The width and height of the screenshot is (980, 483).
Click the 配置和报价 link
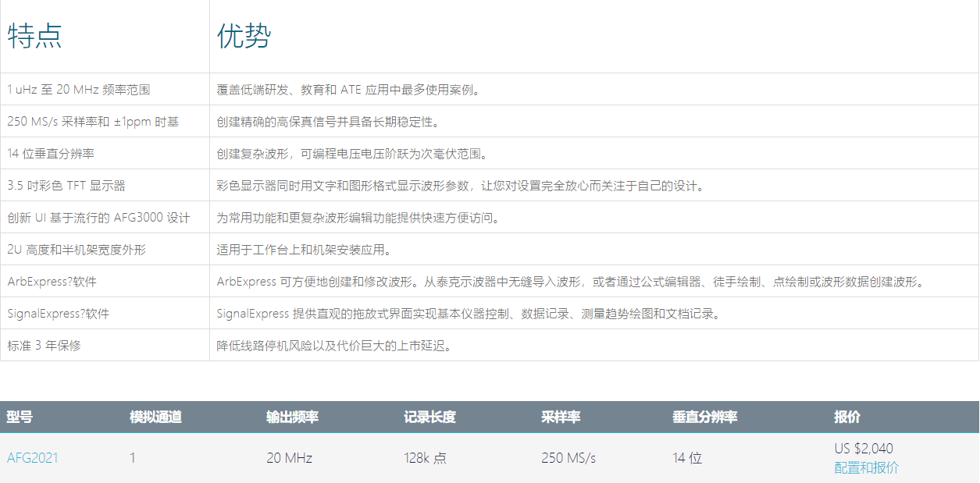pyautogui.click(x=866, y=467)
